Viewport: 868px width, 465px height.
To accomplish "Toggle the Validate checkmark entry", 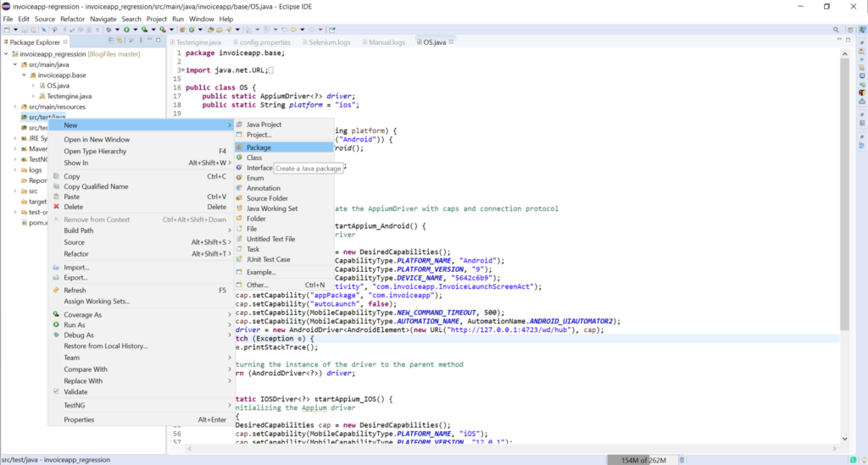I will [x=75, y=392].
